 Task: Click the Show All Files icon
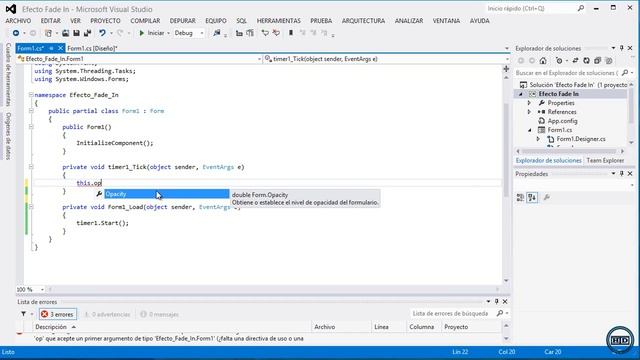coord(609,61)
